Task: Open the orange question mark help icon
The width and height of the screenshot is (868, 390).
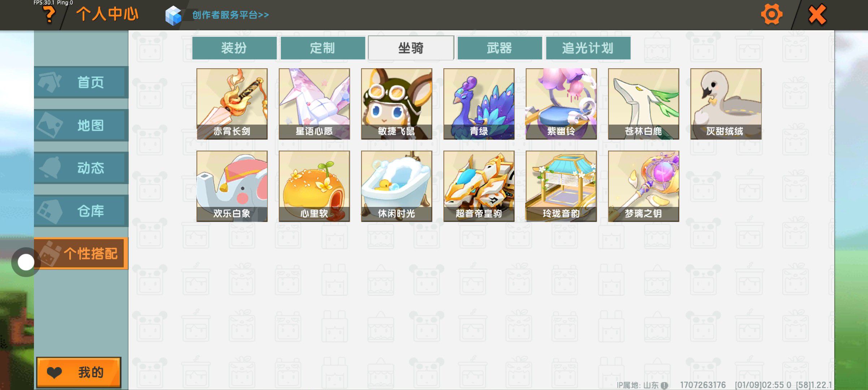Action: pos(49,15)
